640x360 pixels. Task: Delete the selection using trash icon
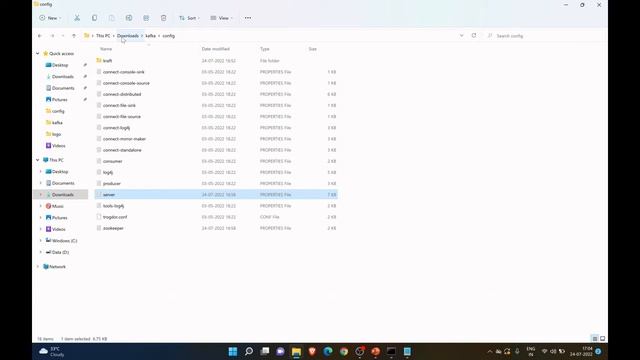pos(163,18)
